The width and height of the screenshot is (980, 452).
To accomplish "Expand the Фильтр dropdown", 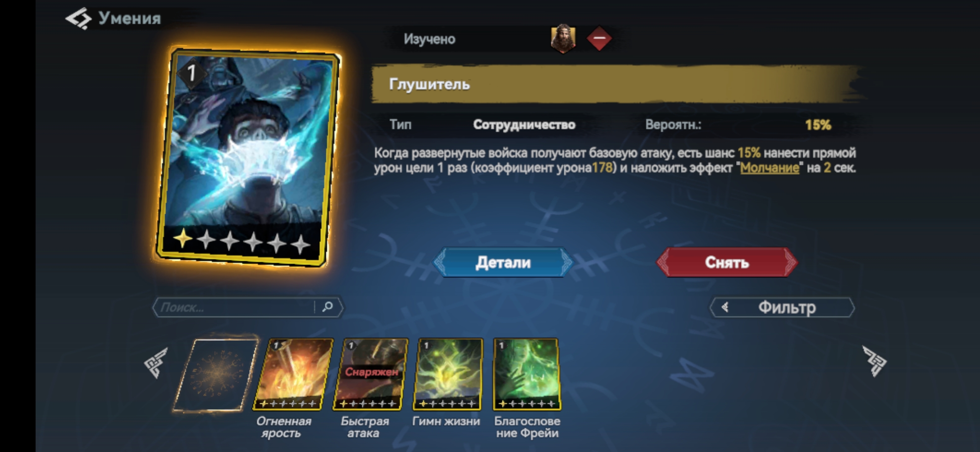I will coord(782,307).
